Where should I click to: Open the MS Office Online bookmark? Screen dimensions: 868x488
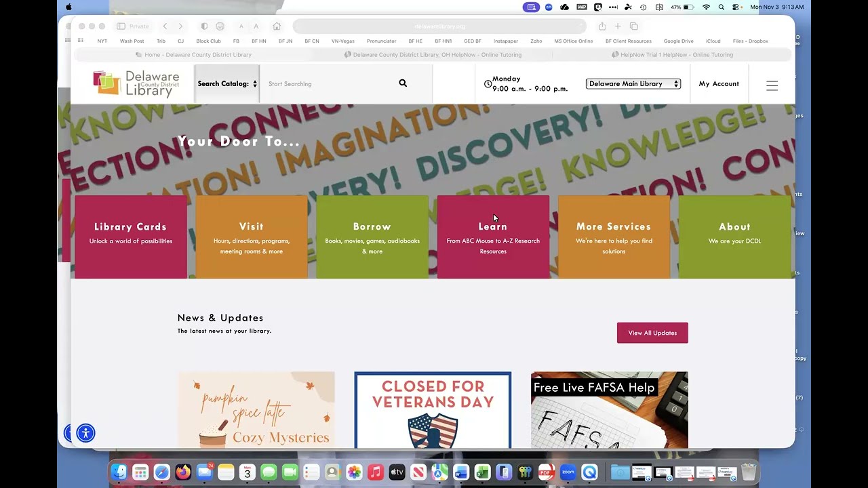pos(574,41)
